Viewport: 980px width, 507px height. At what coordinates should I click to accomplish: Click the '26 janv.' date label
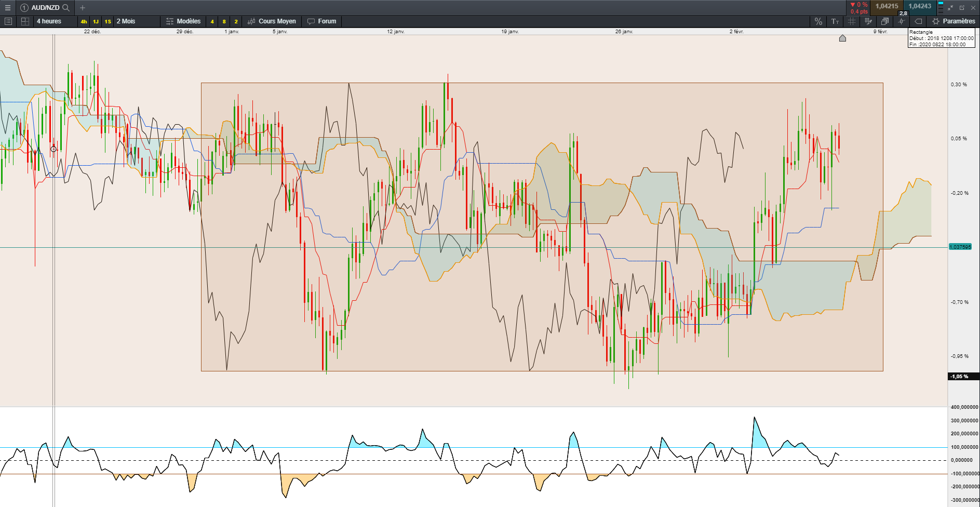[624, 32]
